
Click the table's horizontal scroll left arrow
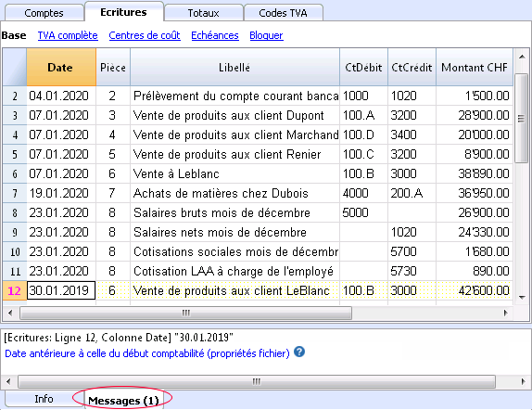pyautogui.click(x=10, y=313)
